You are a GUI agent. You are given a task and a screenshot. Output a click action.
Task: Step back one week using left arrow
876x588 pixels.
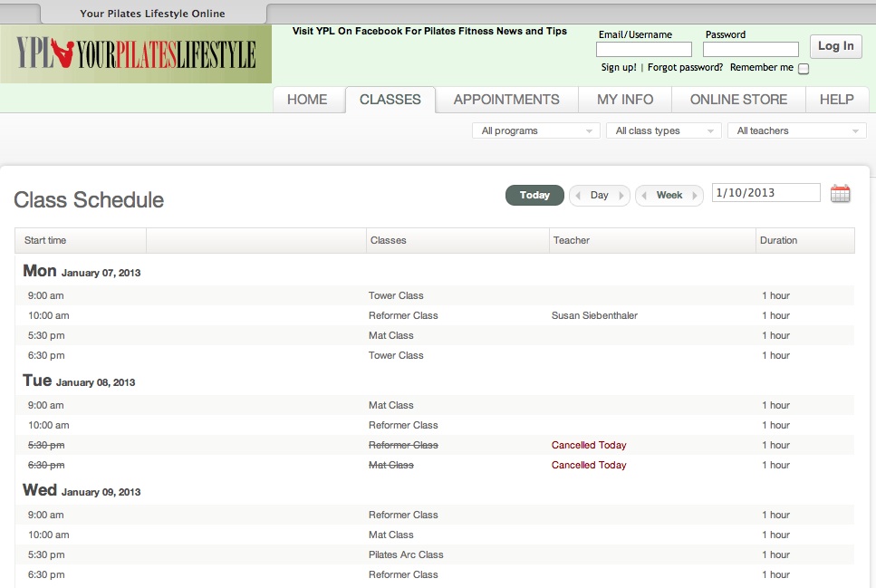(645, 195)
